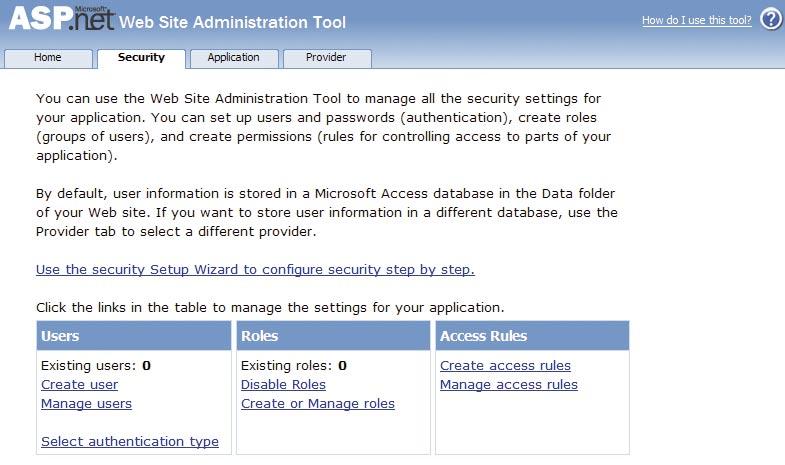Click the 'Click the links in the table' instruction text

tap(270, 307)
